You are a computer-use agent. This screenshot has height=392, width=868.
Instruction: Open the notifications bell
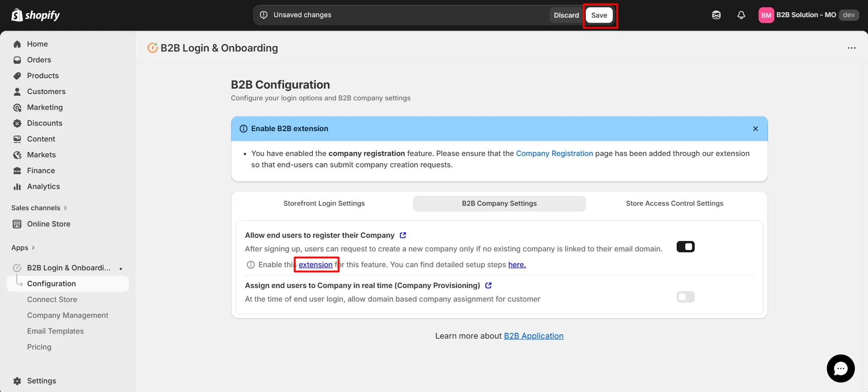(x=741, y=15)
